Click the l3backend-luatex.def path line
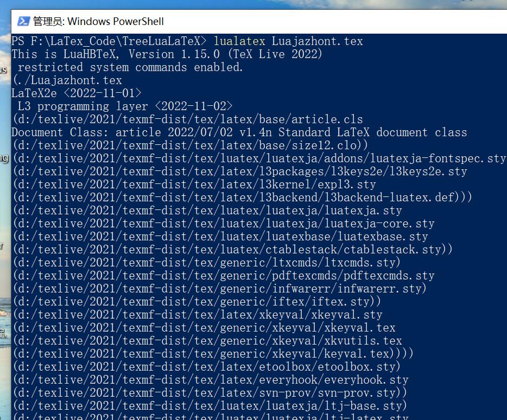This screenshot has height=420, width=507. tap(242, 198)
